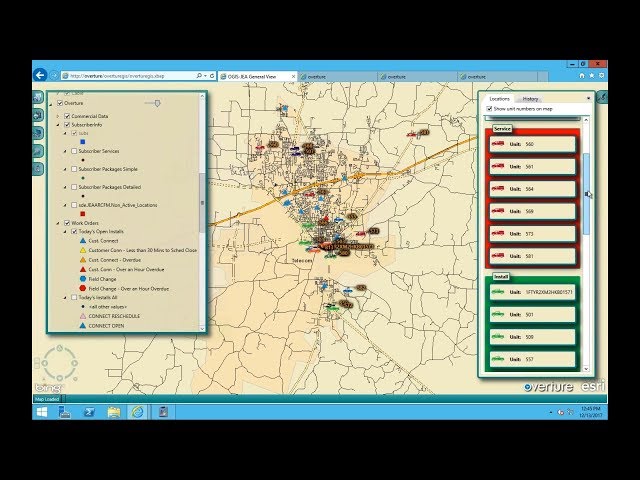Toggle the SubscriberInfo checkbox
The width and height of the screenshot is (640, 480).
pos(67,125)
